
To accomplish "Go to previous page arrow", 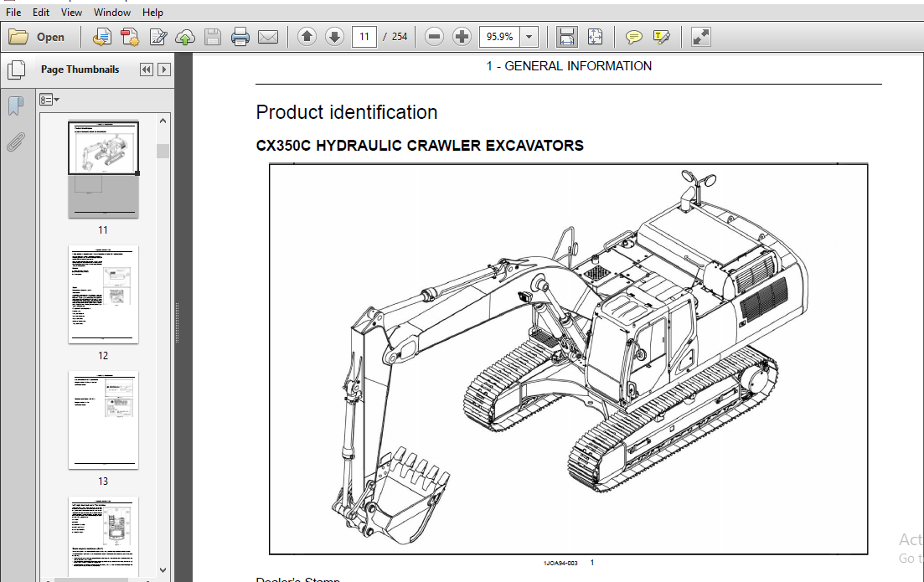I will 307,37.
